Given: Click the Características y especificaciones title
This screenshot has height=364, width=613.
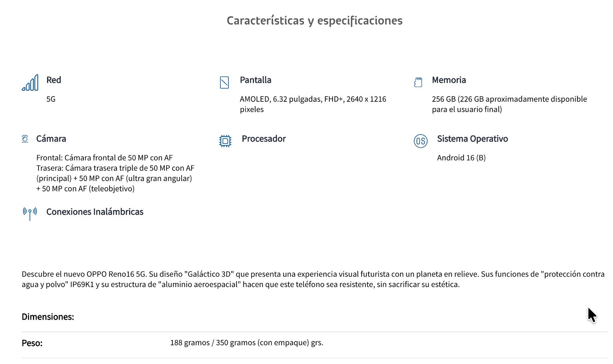Looking at the screenshot, I should pyautogui.click(x=315, y=20).
